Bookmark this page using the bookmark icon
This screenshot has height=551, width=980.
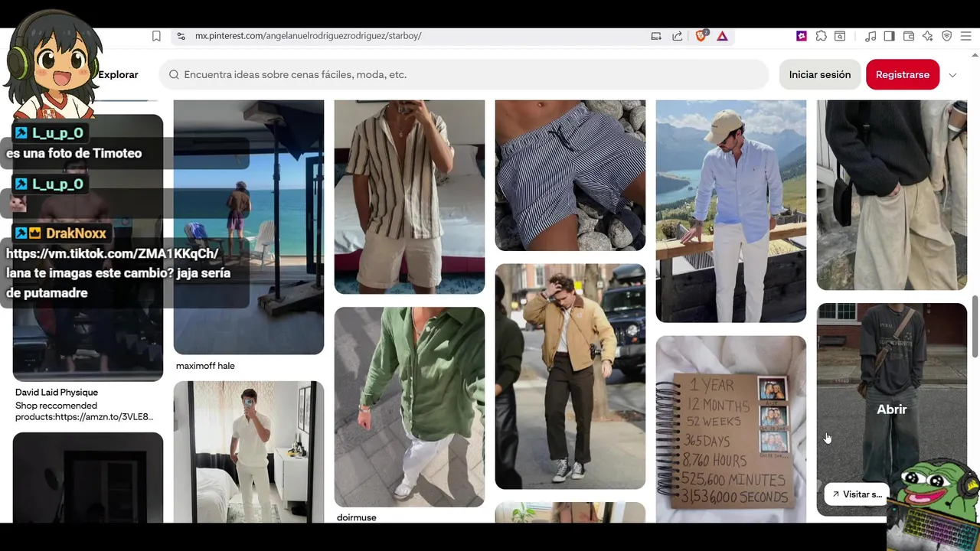156,36
